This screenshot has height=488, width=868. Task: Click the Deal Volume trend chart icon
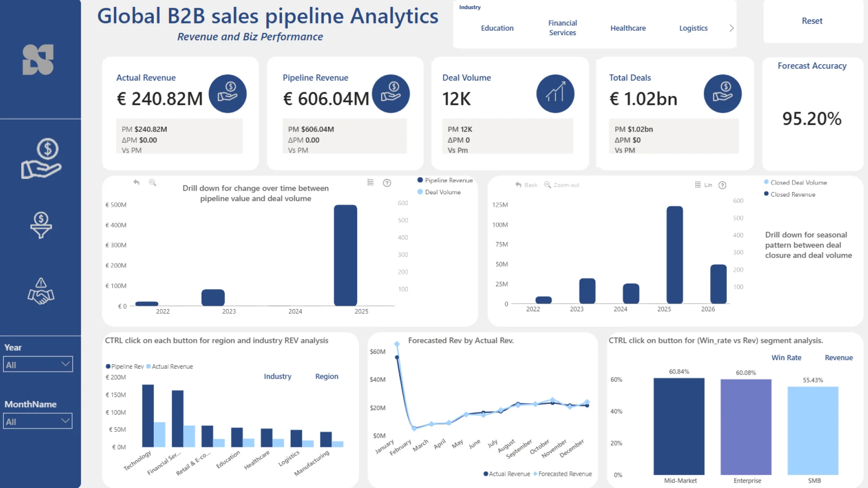(555, 94)
